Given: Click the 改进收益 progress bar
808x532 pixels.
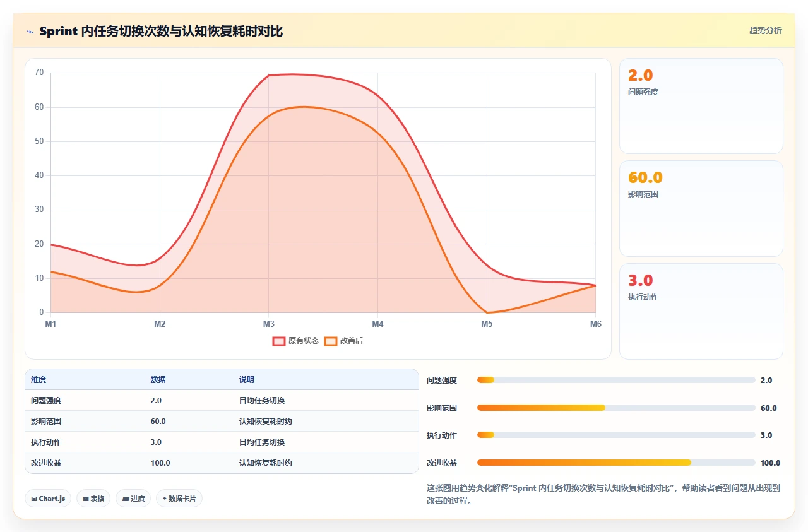Looking at the screenshot, I should click(x=616, y=463).
